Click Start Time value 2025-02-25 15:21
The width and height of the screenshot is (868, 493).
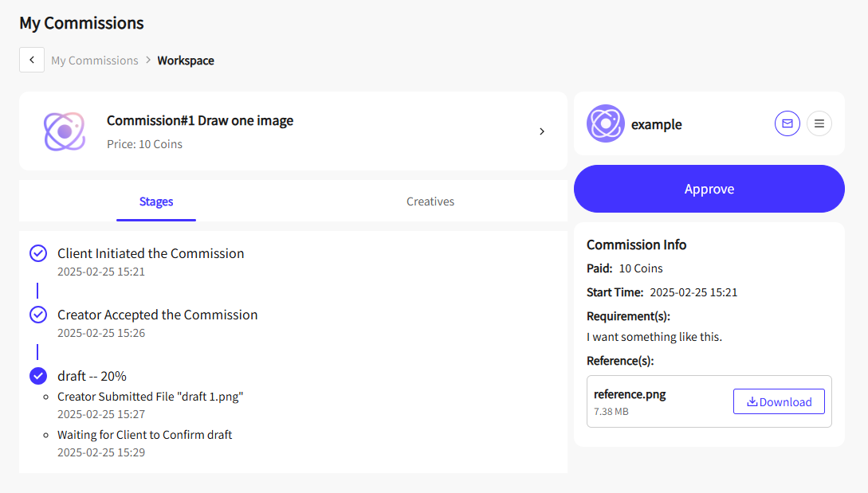(693, 292)
